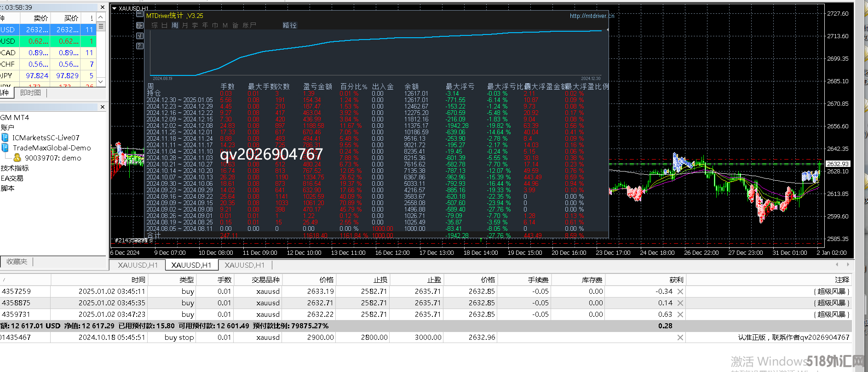Click the chart image icon in MTDriver sidebar
The width and height of the screenshot is (868, 372).
pyautogui.click(x=140, y=25)
